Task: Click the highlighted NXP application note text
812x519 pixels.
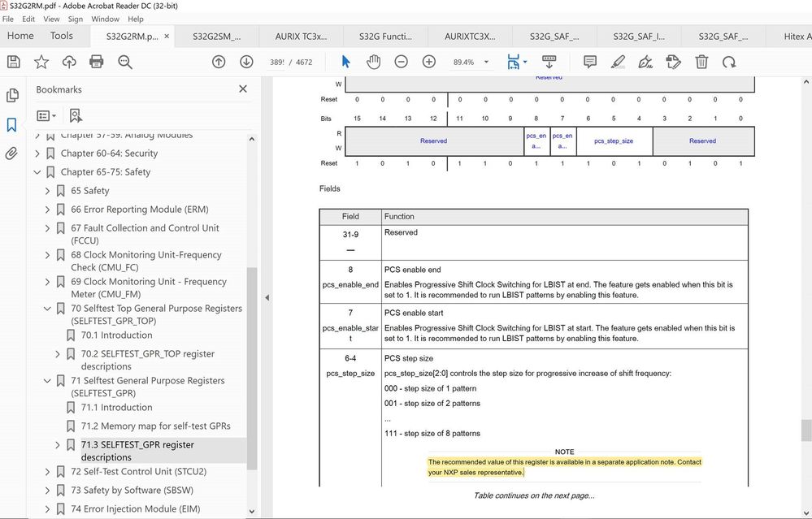Action: pyautogui.click(x=564, y=467)
